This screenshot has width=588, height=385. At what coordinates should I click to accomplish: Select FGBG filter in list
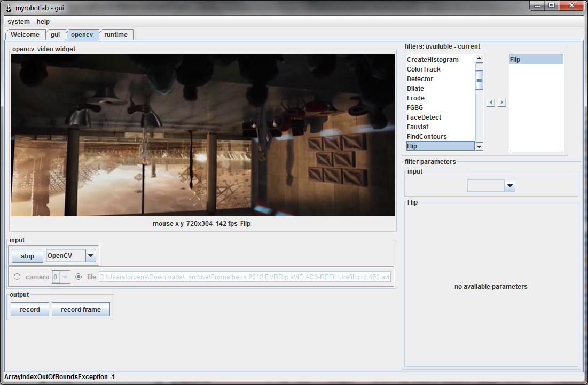(x=441, y=107)
